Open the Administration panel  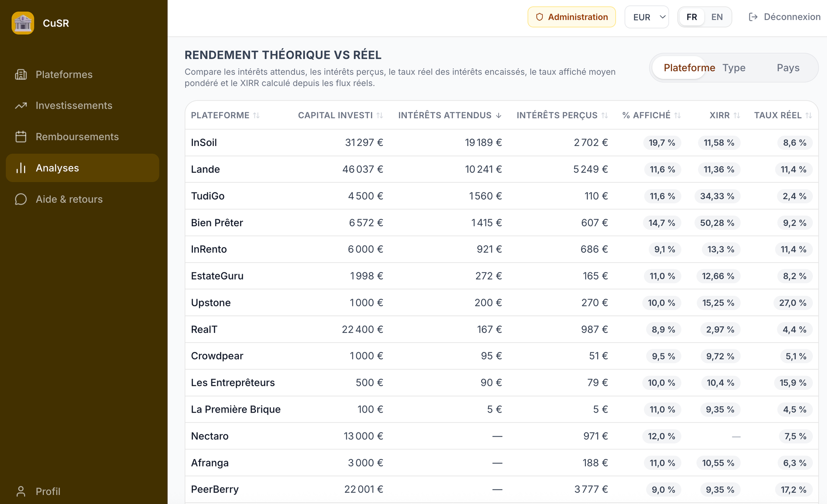pyautogui.click(x=571, y=17)
